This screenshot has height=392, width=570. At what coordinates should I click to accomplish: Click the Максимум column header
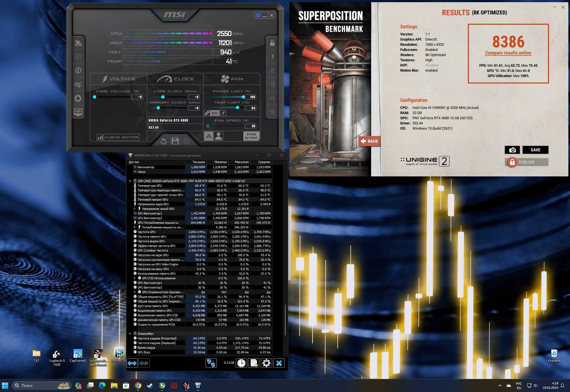click(x=240, y=162)
